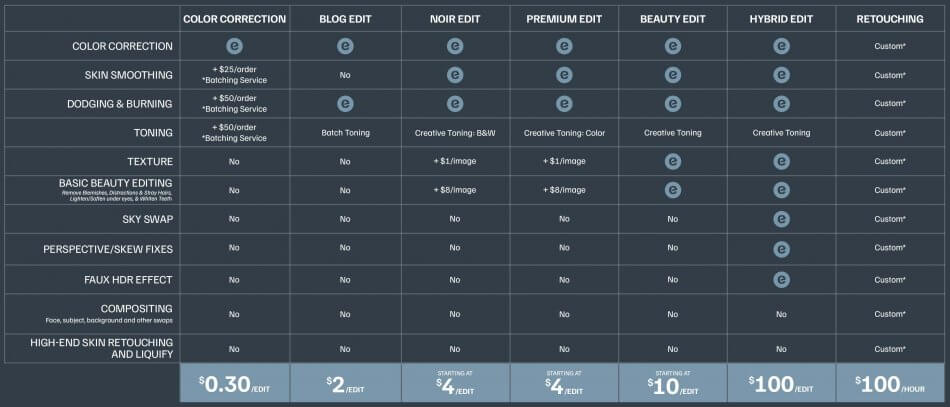This screenshot has width=950, height=407.
Task: Click Dodging & Burning icon under Premium Edit
Action: click(x=564, y=104)
